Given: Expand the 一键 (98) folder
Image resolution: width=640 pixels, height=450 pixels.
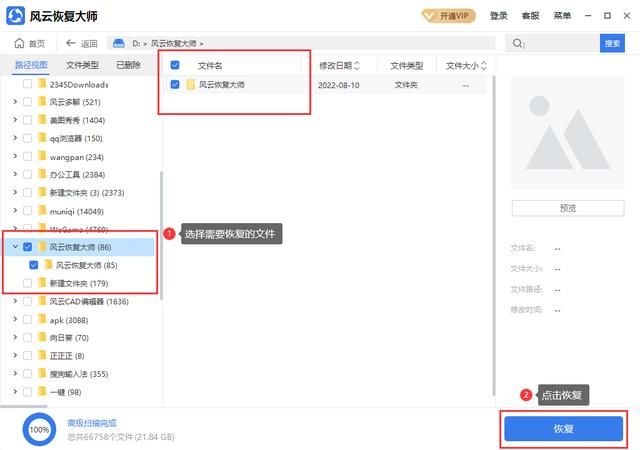Looking at the screenshot, I should (x=15, y=392).
